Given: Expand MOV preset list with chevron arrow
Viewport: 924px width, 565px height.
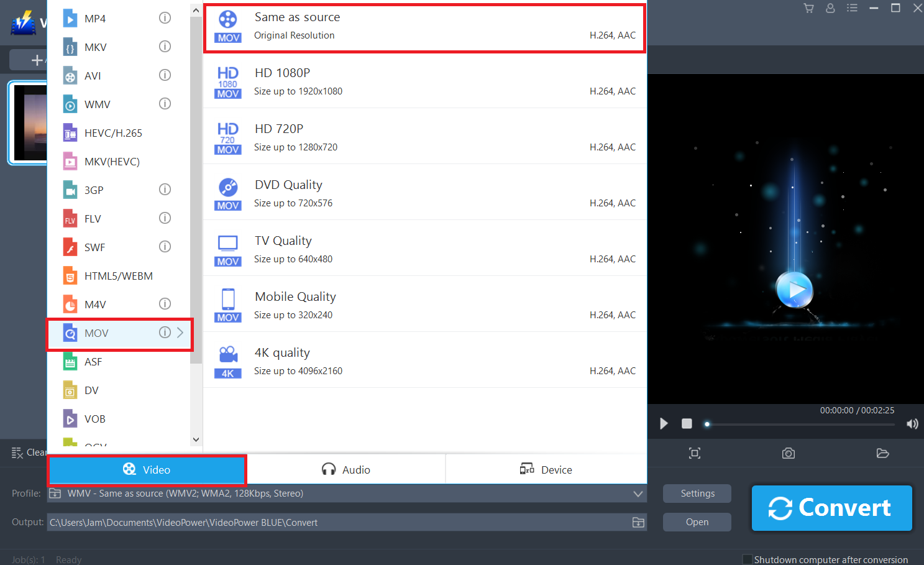Looking at the screenshot, I should click(179, 333).
